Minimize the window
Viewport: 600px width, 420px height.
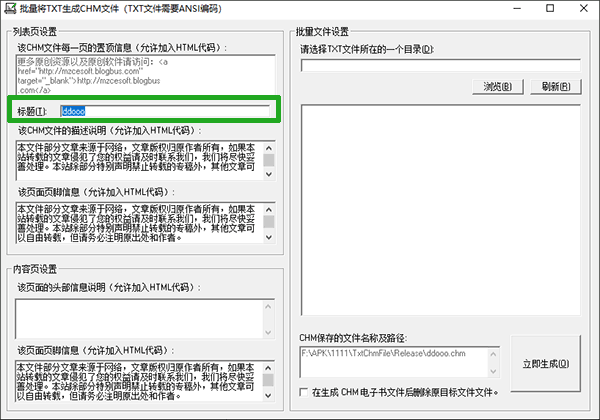[x=517, y=8]
